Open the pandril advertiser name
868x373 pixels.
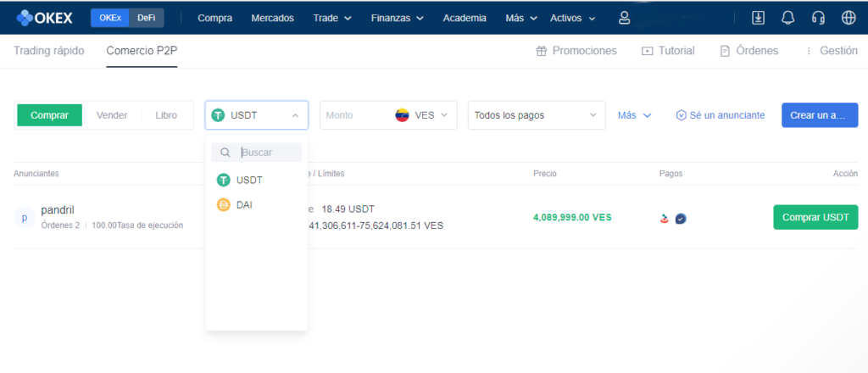tap(58, 210)
